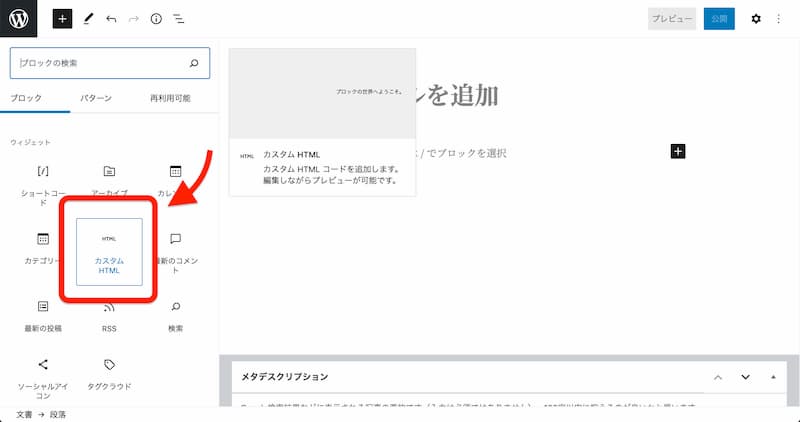Switch to the ブロック tab
800x422 pixels.
26,98
